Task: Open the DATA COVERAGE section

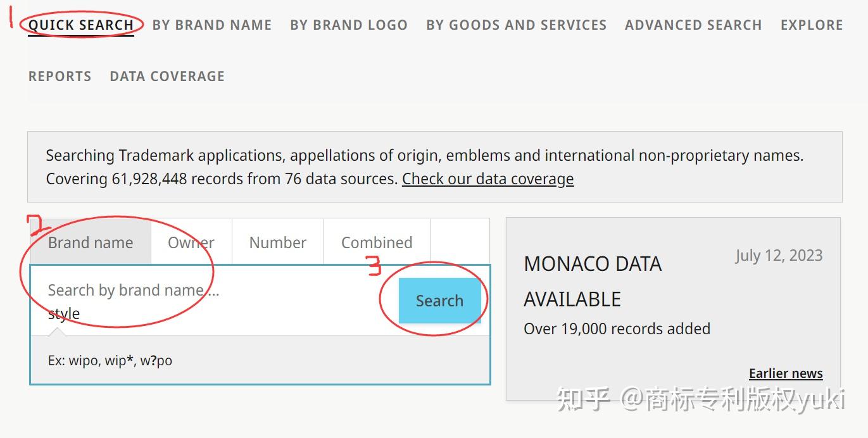Action: tap(167, 76)
